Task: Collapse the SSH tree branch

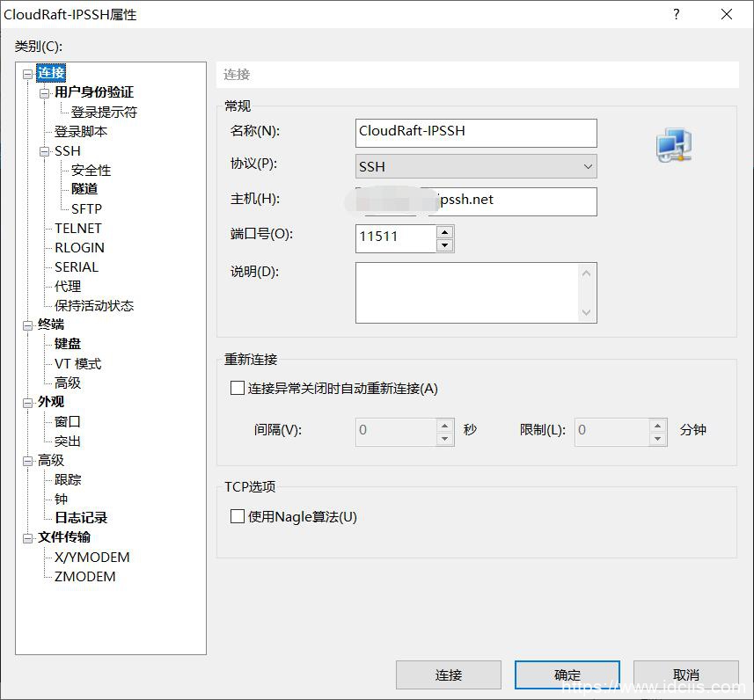Action: 45,151
